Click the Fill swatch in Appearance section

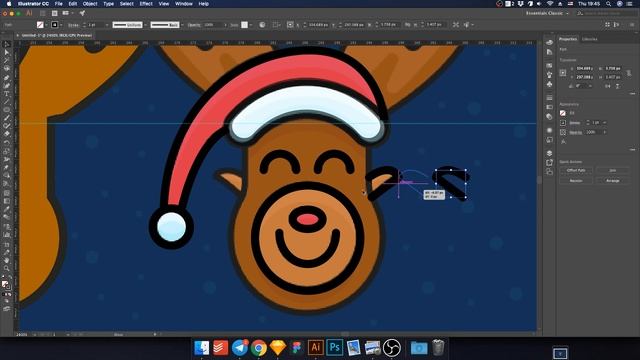(563, 113)
